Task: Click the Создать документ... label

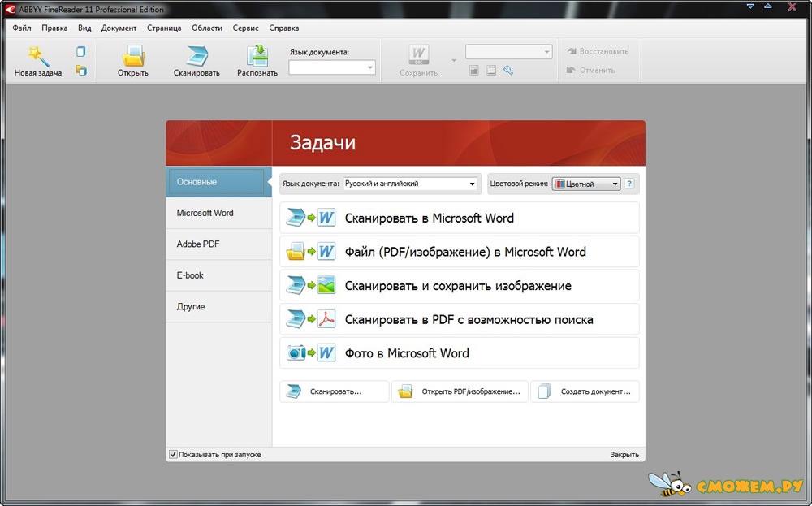Action: click(x=595, y=391)
